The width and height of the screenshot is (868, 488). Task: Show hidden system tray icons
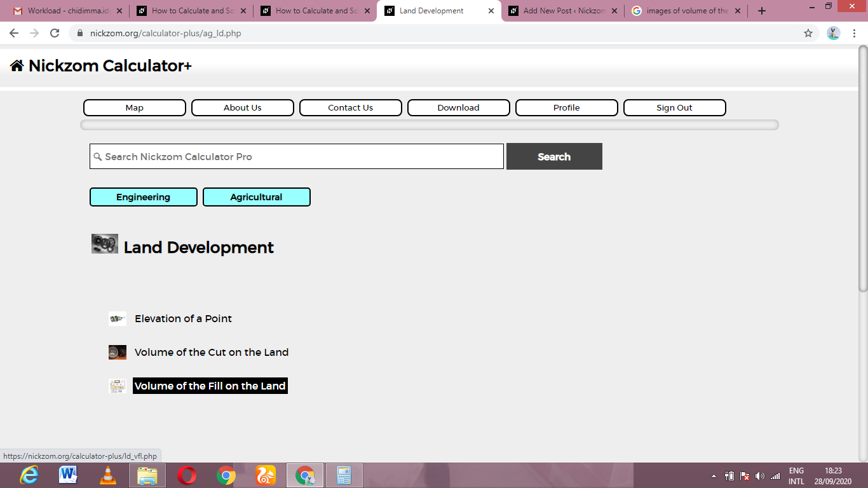(714, 476)
